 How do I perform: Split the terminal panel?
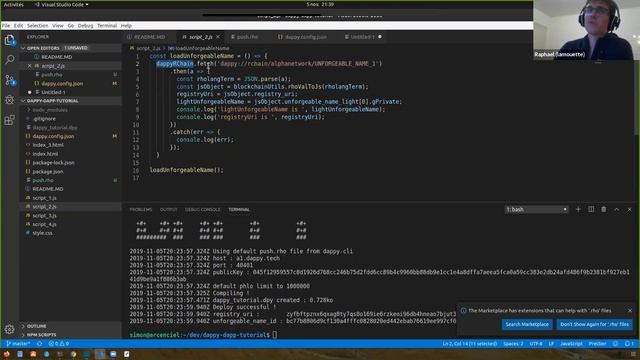[x=591, y=209]
